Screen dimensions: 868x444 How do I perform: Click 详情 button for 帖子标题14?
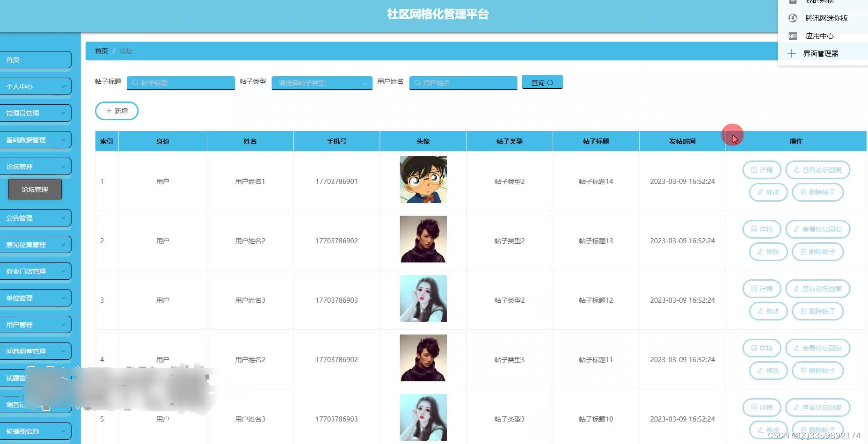click(762, 170)
